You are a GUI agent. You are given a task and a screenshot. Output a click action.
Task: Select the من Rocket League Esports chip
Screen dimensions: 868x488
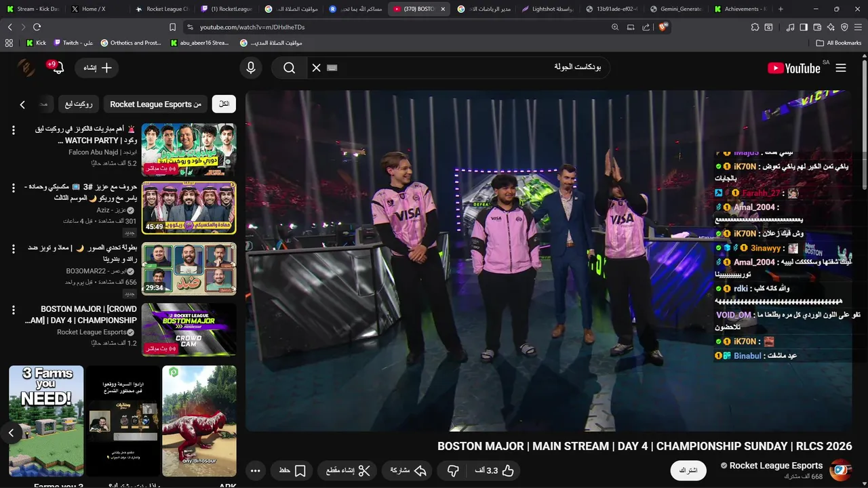[x=155, y=104]
